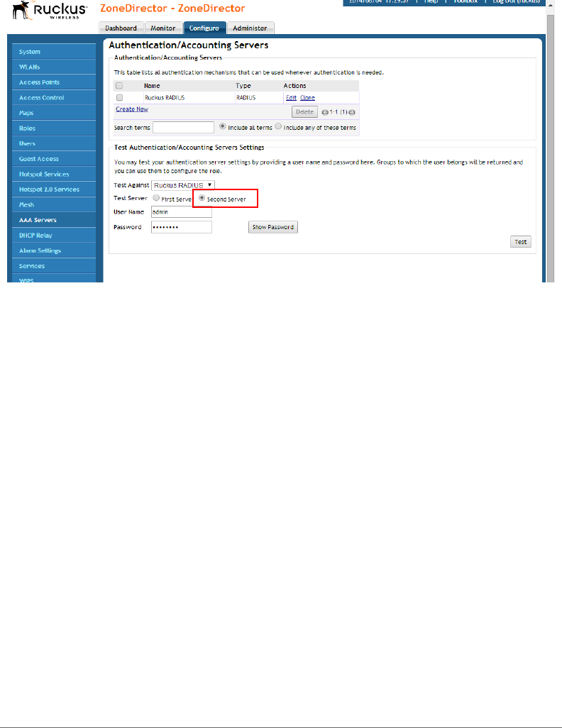Screen dimensions: 562x728
Task: Switch to the Dashboard tab
Action: [121, 28]
